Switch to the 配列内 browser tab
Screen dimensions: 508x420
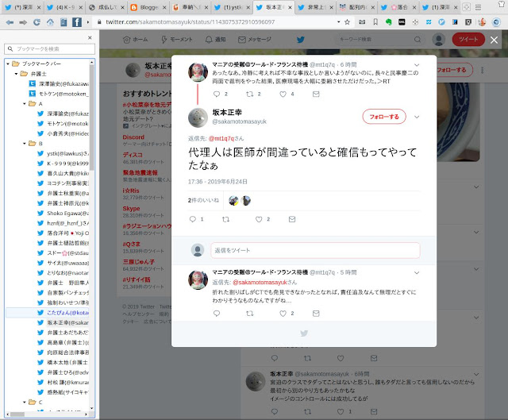click(357, 7)
